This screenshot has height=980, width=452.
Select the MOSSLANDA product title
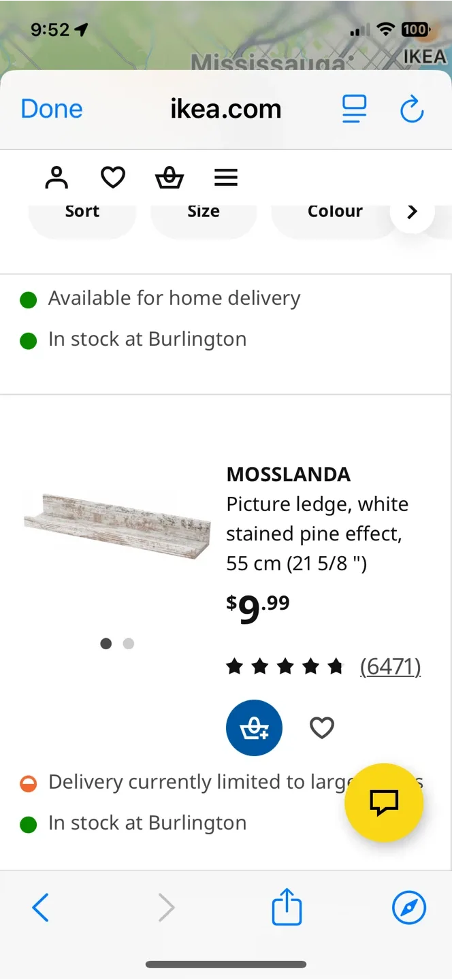288,474
